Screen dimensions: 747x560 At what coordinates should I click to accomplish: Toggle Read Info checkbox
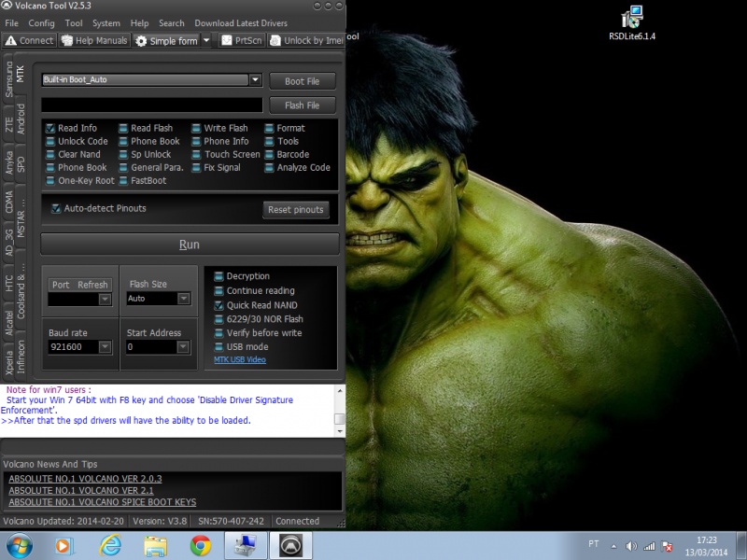click(50, 128)
